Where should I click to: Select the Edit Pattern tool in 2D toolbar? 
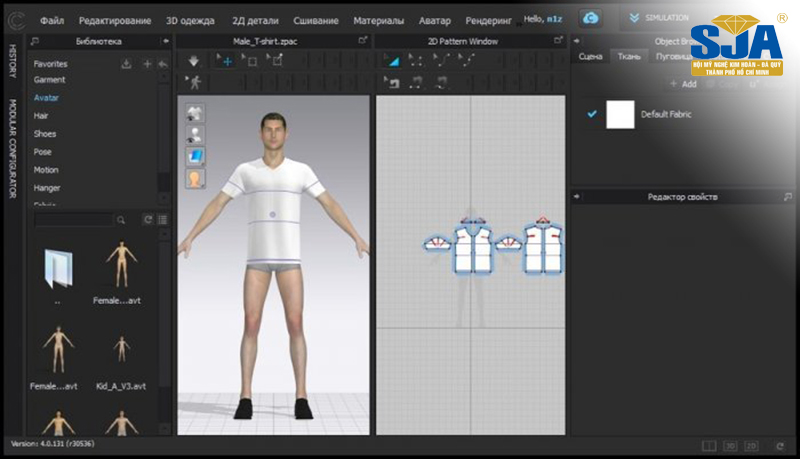click(x=392, y=60)
